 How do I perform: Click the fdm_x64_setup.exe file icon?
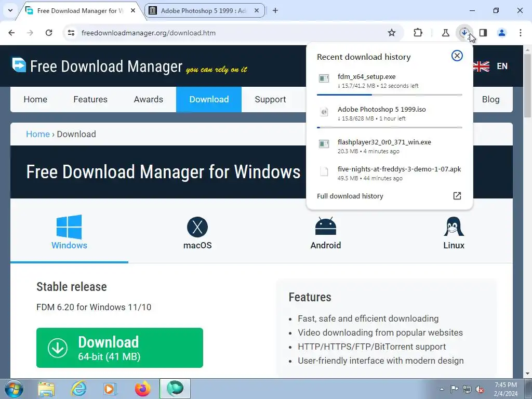click(x=324, y=79)
